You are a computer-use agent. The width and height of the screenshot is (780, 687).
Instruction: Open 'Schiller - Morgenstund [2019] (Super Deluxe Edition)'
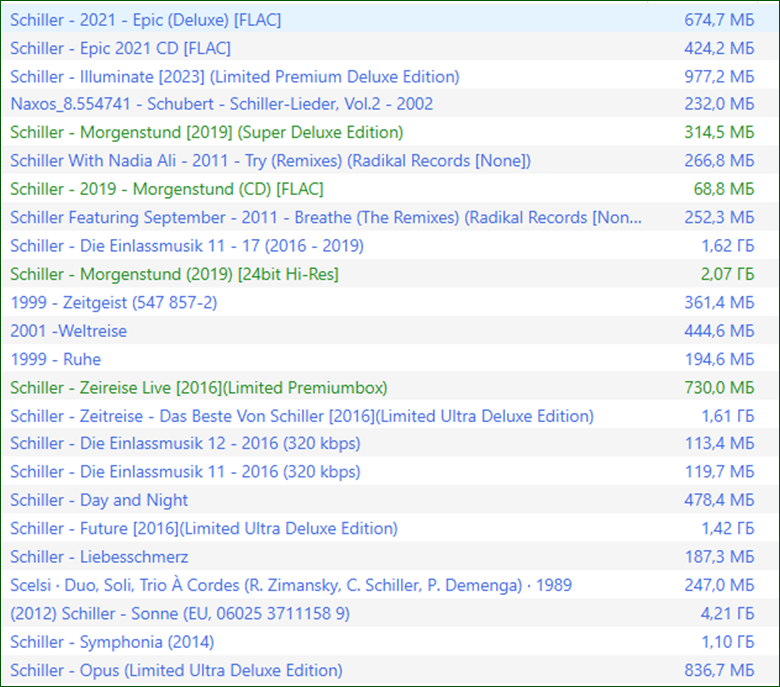(x=206, y=132)
